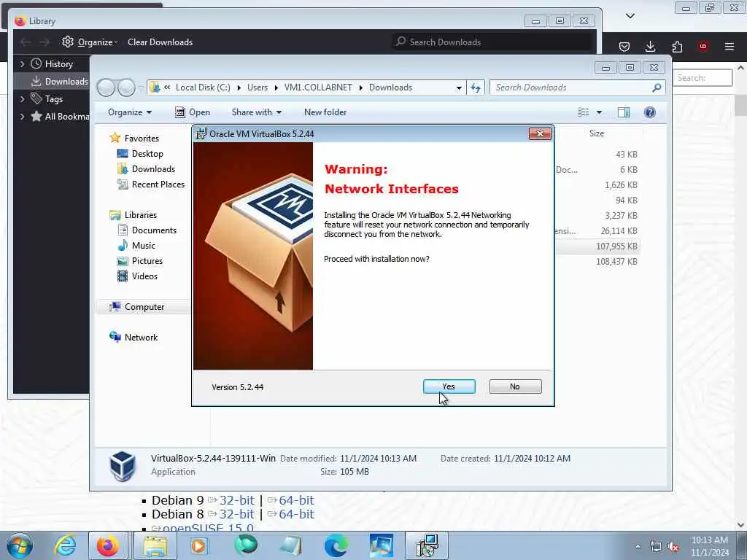The image size is (747, 560).
Task: Launch Internet Explorer from the taskbar
Action: (x=65, y=545)
